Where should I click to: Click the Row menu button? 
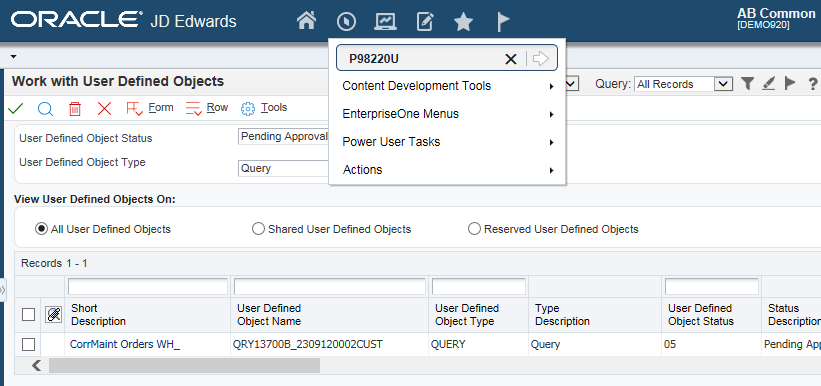coord(207,108)
